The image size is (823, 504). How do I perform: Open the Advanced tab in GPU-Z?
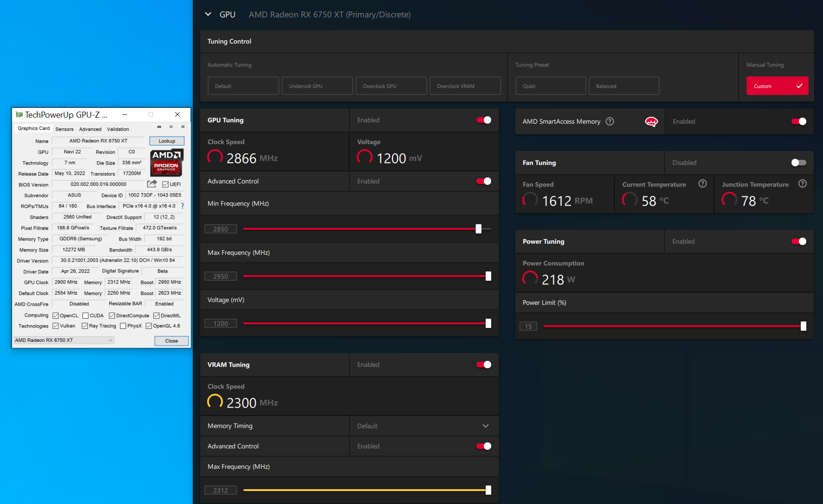[90, 129]
